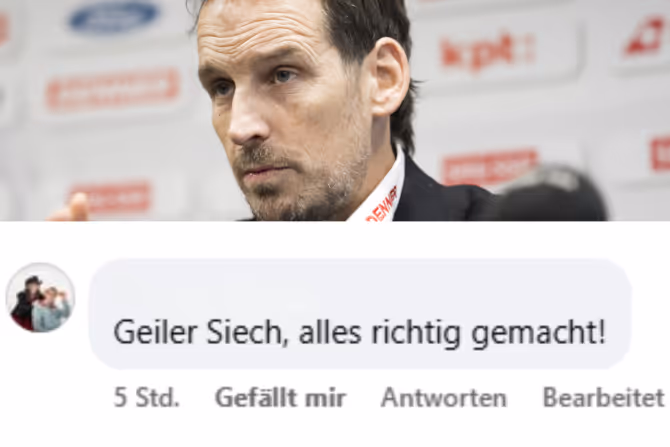Open the press conference photo of the man
Screen dimensions: 670x447
click(x=335, y=110)
